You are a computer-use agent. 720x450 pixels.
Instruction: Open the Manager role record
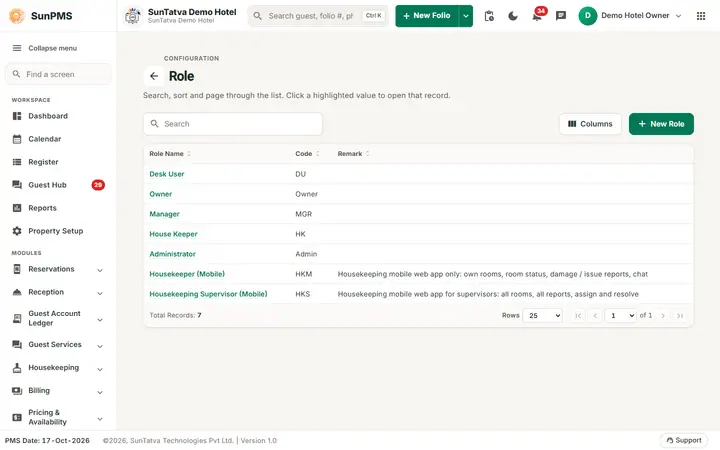tap(164, 214)
